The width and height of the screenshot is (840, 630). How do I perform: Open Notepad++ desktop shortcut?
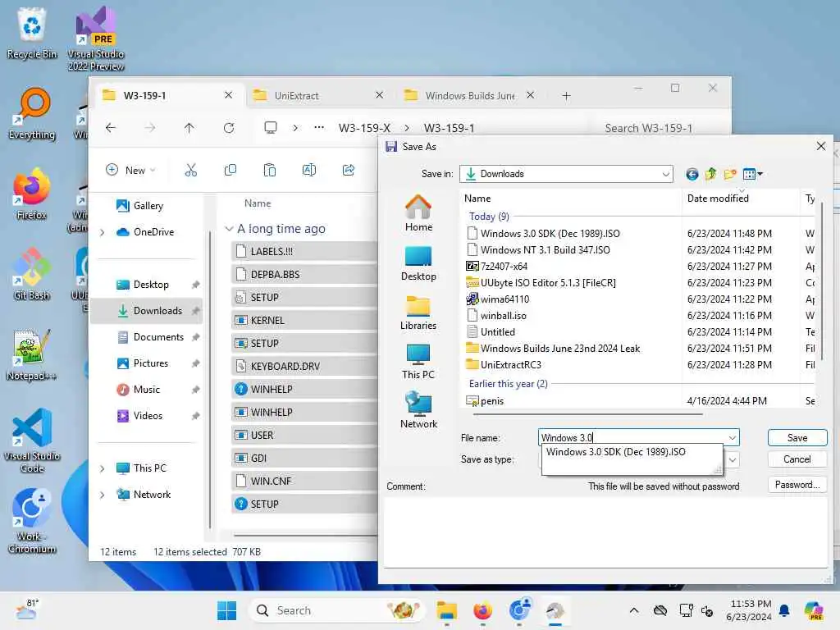click(x=32, y=354)
